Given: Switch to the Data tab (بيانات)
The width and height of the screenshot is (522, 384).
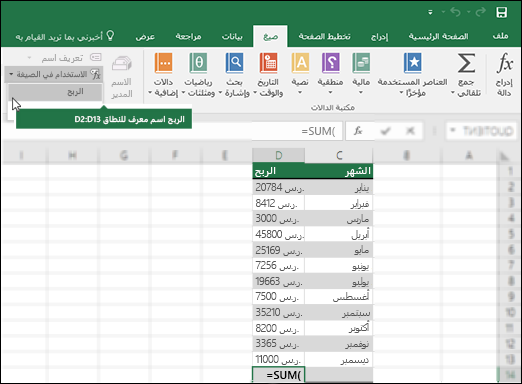Looking at the screenshot, I should tap(232, 36).
